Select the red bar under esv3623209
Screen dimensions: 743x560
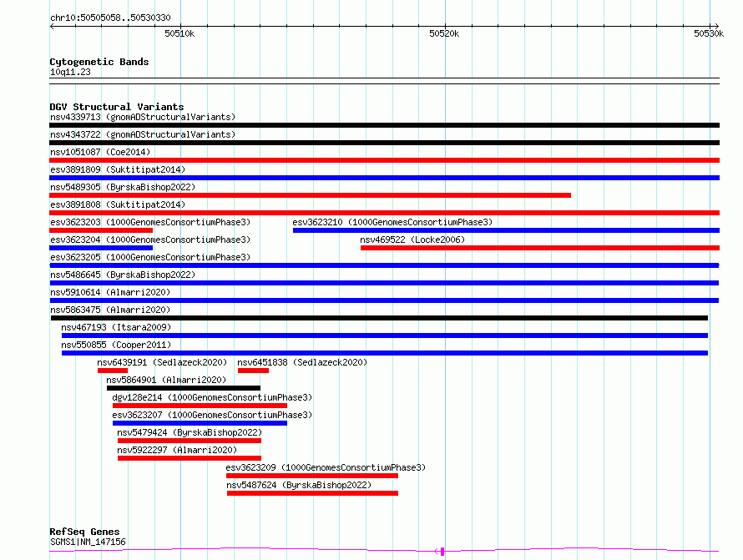(x=312, y=476)
